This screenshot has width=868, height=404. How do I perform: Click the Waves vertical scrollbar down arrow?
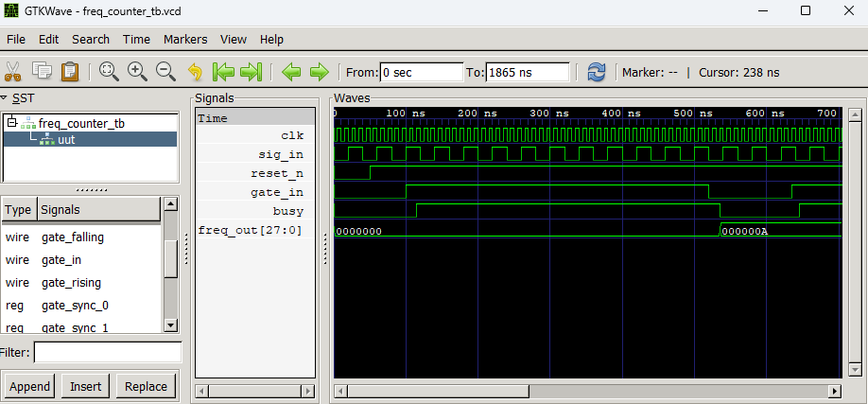point(856,369)
